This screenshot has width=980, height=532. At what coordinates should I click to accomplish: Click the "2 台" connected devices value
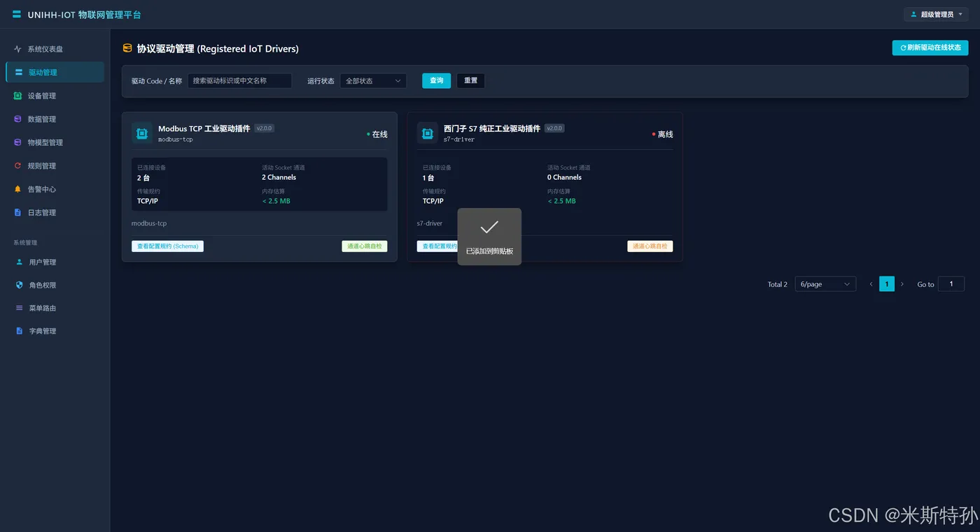click(143, 178)
